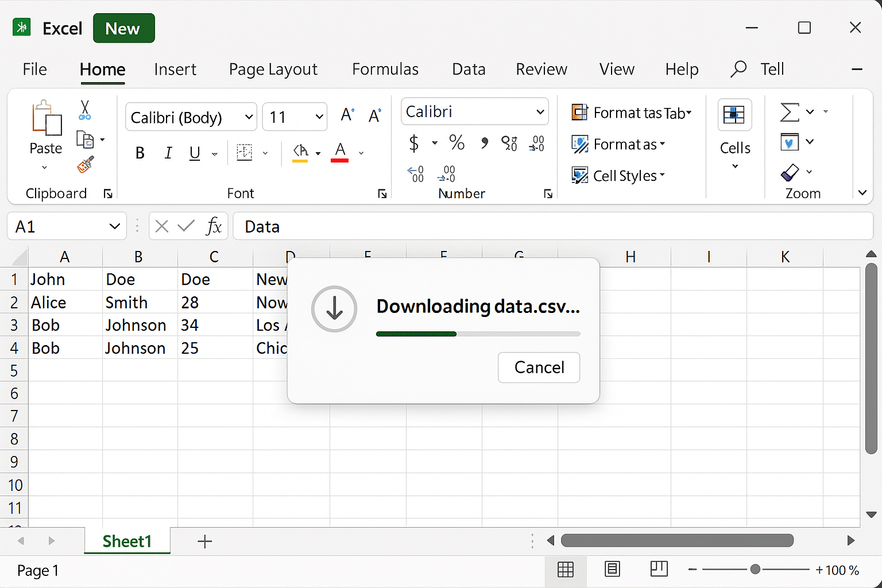882x588 pixels.
Task: Click increase decimal icon in bottom row
Action: point(416,173)
